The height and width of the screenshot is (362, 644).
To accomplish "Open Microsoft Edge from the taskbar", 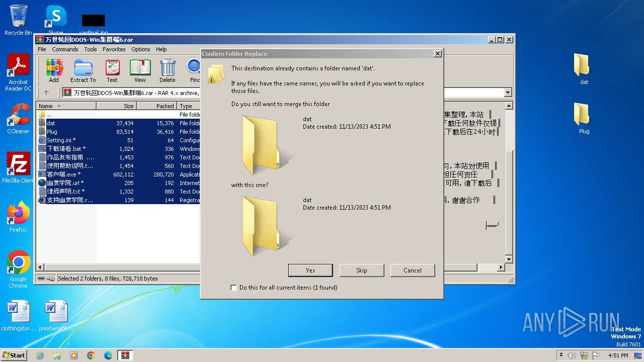I will pyautogui.click(x=108, y=355).
